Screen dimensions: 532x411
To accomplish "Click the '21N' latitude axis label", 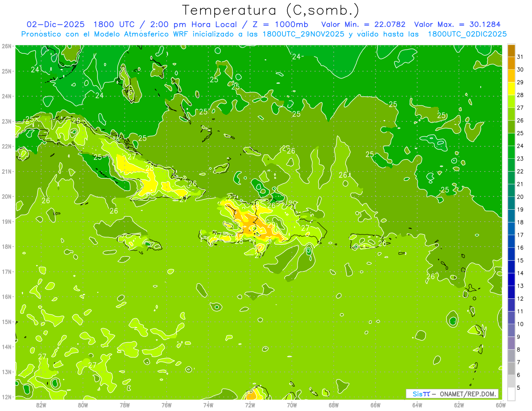I will click(x=6, y=171).
